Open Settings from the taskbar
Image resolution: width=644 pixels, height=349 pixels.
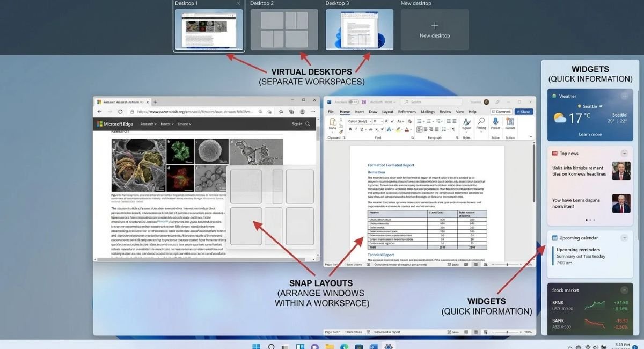(389, 345)
